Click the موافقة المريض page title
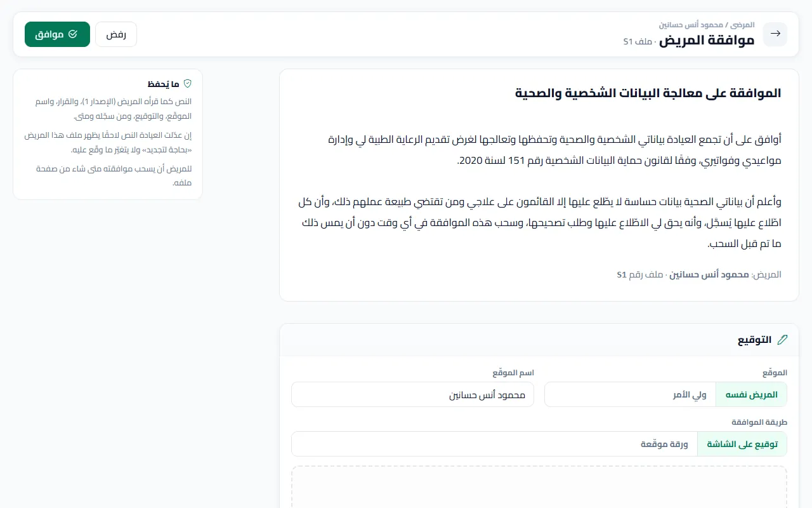Image resolution: width=812 pixels, height=508 pixels. 707,40
